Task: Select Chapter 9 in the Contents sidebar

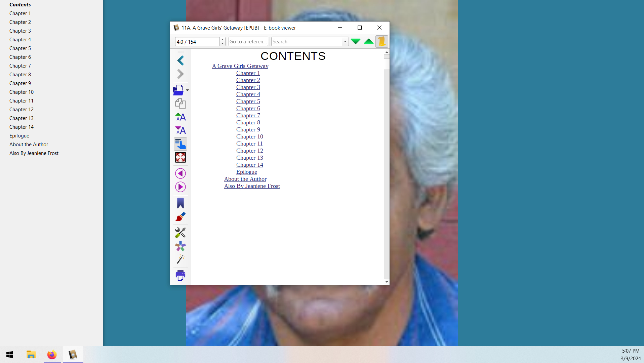Action: pyautogui.click(x=20, y=83)
